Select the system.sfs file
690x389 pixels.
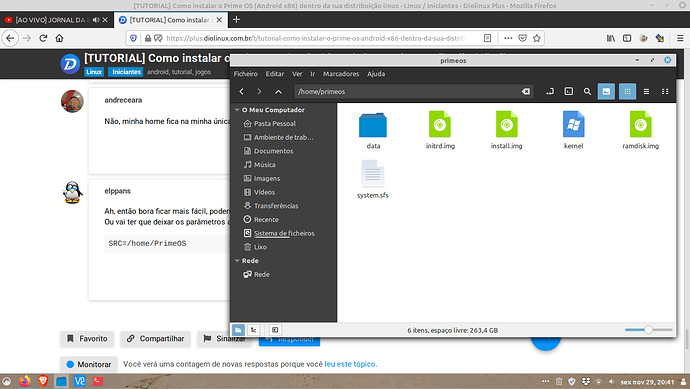[x=373, y=180]
